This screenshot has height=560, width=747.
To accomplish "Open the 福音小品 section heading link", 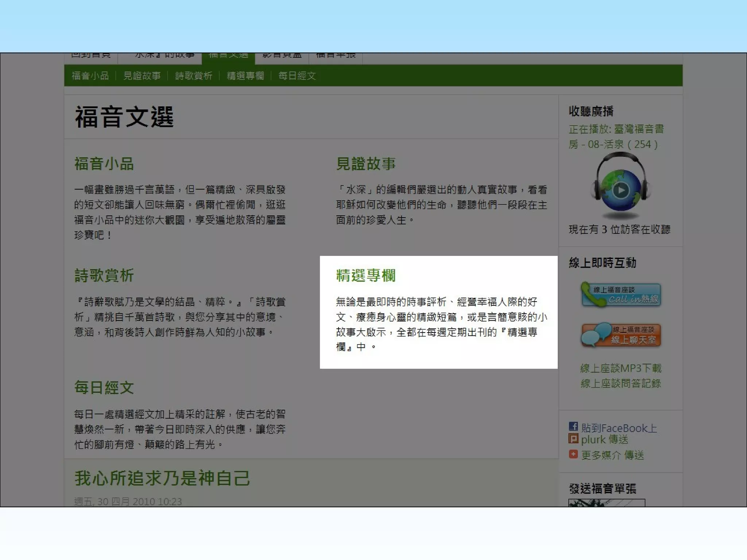I will (x=104, y=164).
